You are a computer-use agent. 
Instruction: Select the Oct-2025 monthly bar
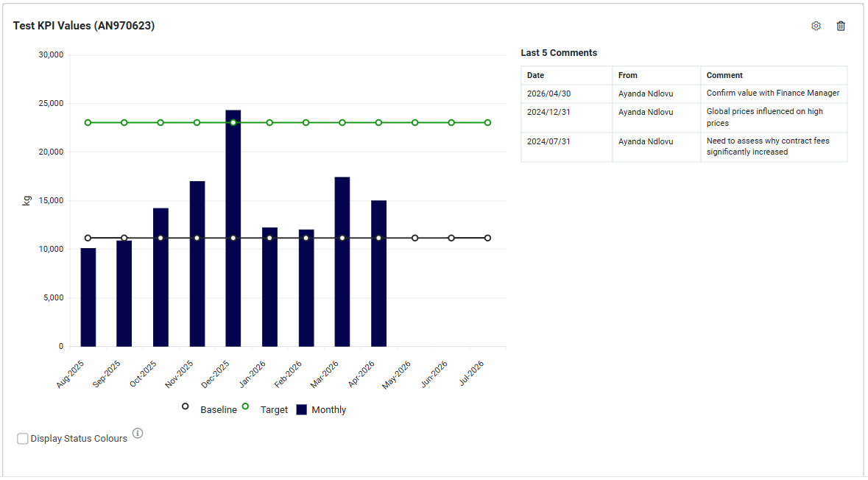[x=160, y=278]
